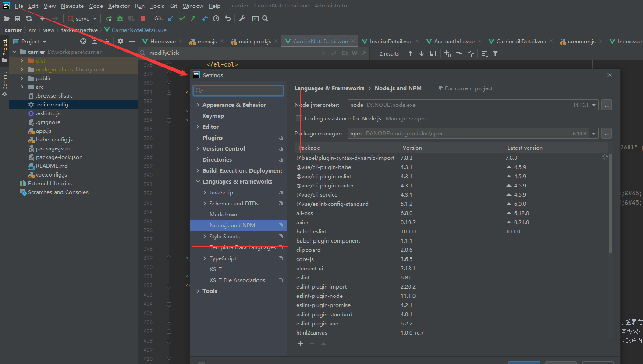Collapse Languages & Frameworks section
This screenshot has width=643, height=364.
click(198, 182)
